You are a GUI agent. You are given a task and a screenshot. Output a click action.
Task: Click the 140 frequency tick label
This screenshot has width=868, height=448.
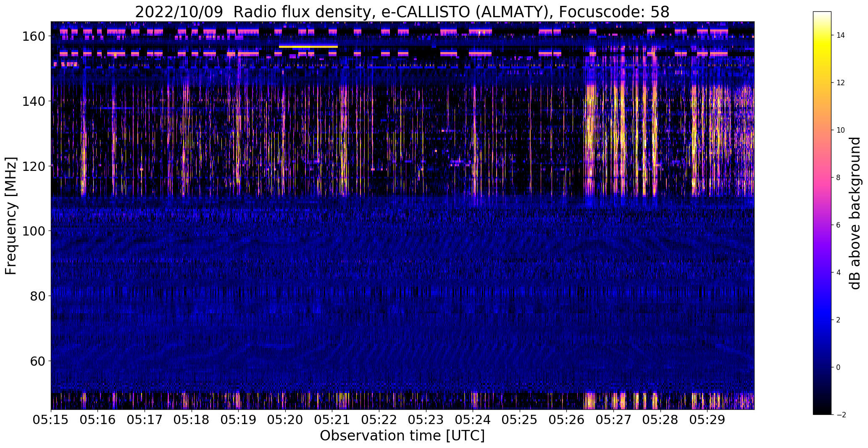point(34,101)
